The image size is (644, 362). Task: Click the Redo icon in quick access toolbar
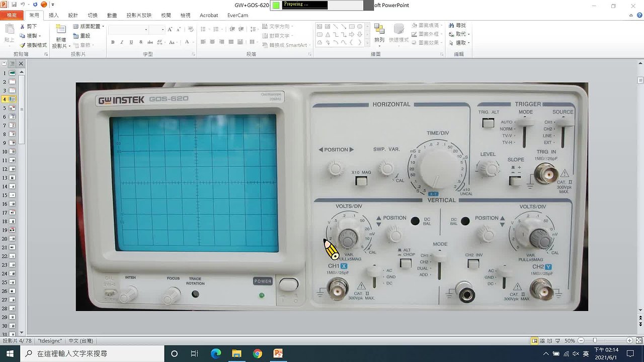click(x=35, y=5)
